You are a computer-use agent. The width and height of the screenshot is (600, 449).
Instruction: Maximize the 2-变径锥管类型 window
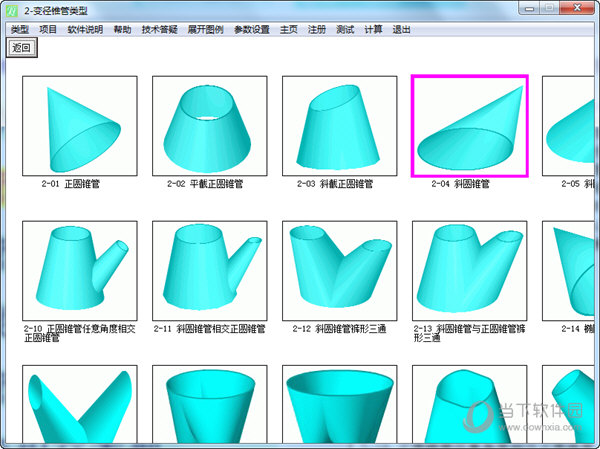(549, 8)
